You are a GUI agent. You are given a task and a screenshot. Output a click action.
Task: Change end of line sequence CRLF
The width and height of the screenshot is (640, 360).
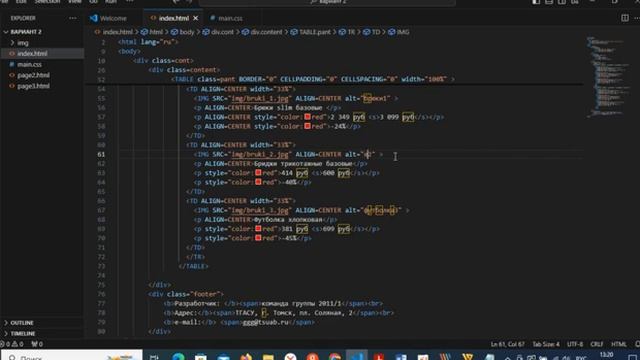tap(596, 344)
